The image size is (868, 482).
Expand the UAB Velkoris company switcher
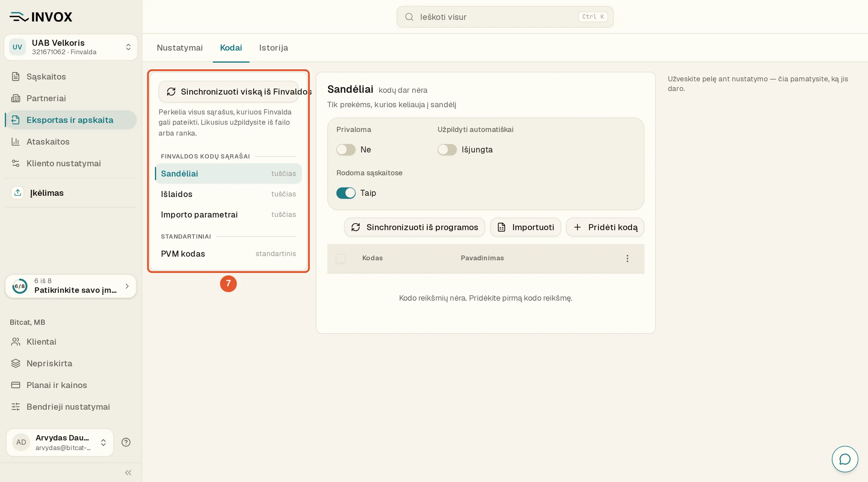pos(71,47)
